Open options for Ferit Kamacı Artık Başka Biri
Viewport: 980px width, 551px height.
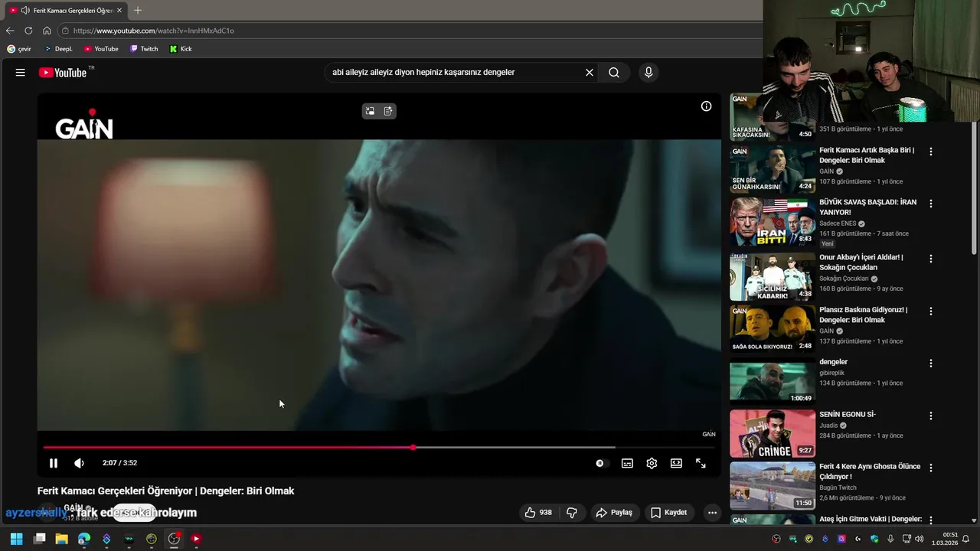pyautogui.click(x=931, y=152)
